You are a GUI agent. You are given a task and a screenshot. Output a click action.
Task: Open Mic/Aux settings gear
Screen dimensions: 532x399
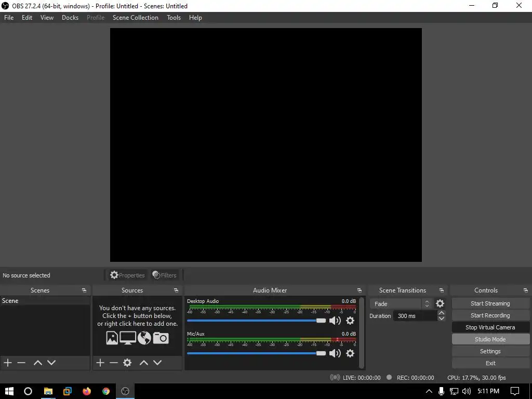[350, 353]
